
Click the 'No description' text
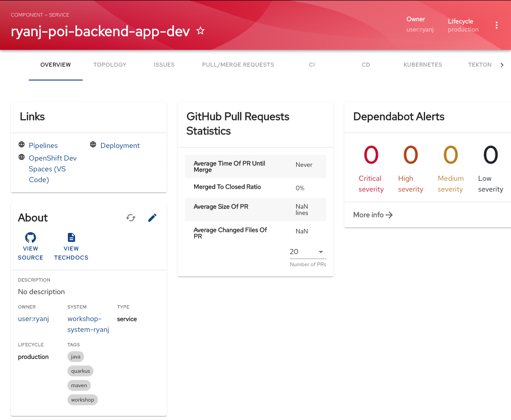41,292
